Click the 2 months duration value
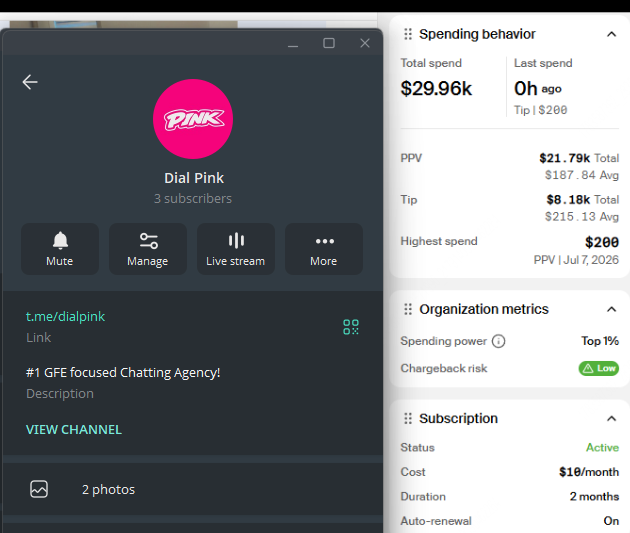Viewport: 630px width, 533px height. (594, 496)
